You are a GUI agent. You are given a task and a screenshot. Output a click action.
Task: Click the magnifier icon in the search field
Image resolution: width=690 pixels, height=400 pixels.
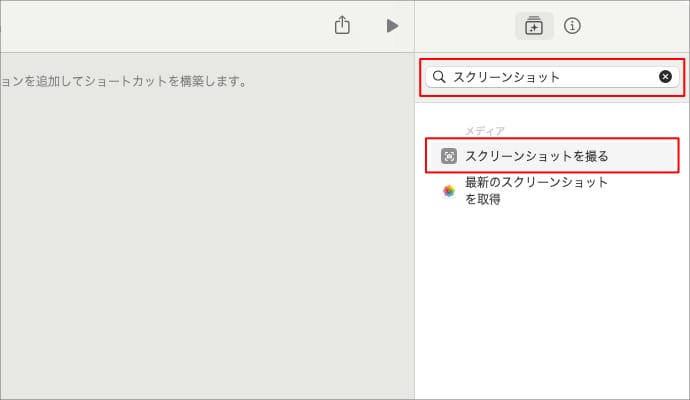point(439,77)
